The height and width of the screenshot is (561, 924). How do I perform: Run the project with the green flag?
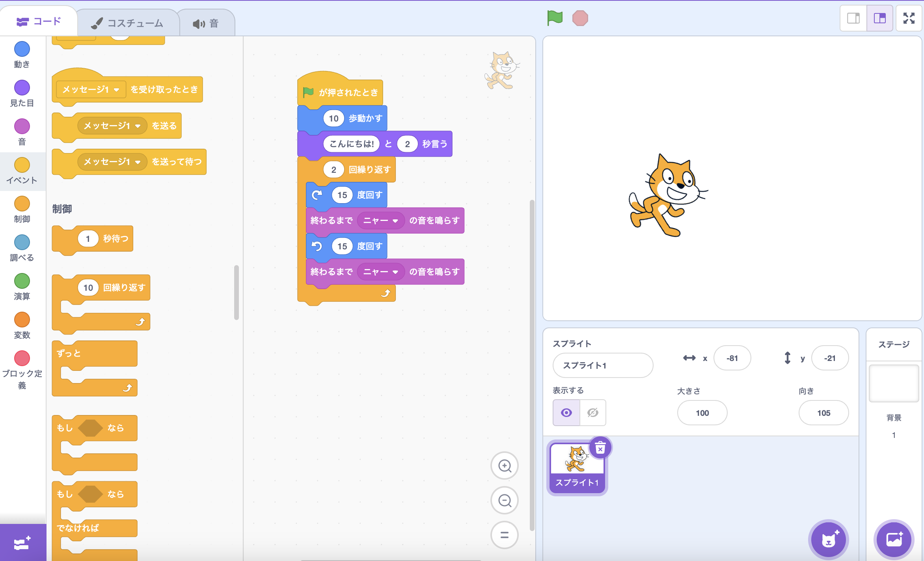coord(554,18)
